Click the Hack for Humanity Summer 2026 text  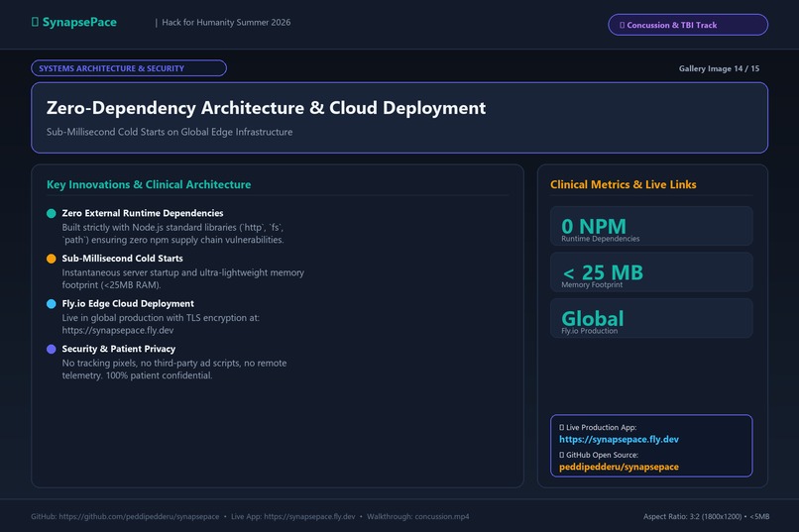tap(226, 23)
